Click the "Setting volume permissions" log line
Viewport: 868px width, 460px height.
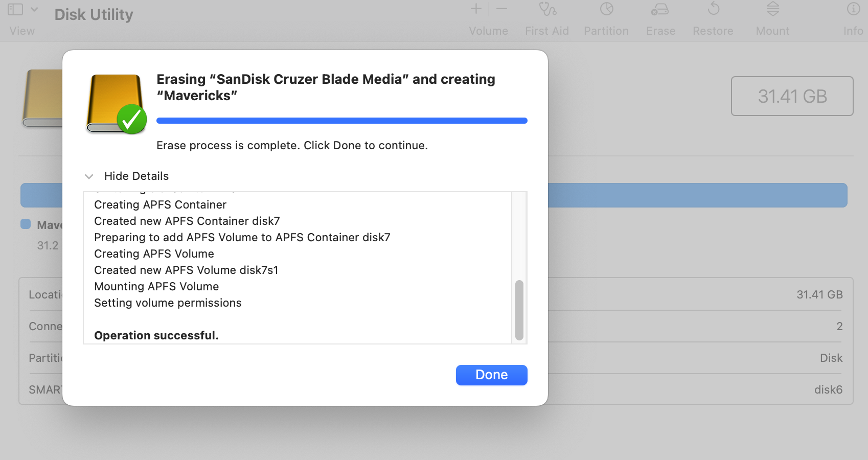168,303
